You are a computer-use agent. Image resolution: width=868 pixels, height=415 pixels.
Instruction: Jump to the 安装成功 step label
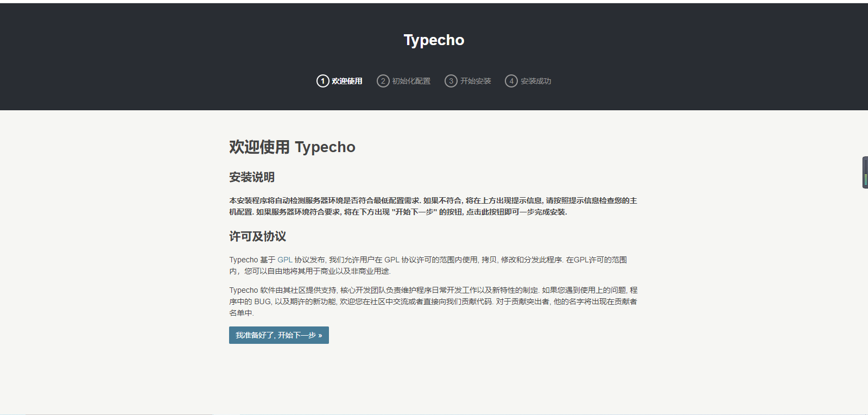click(536, 81)
